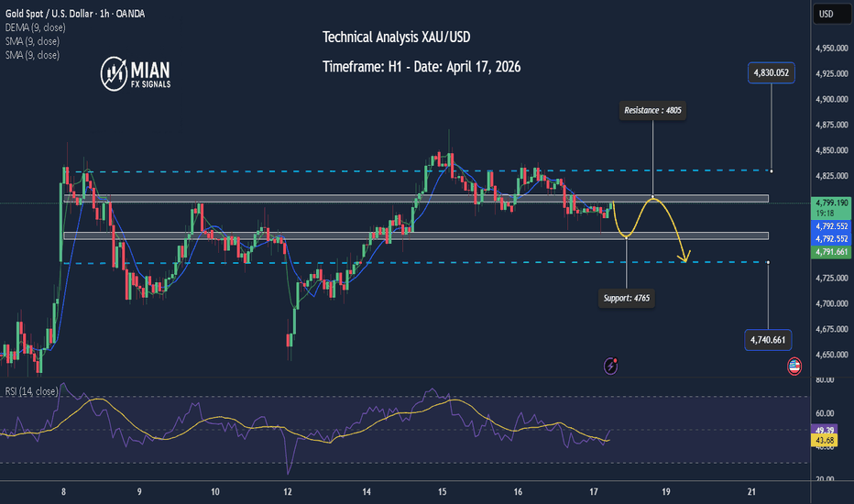Select the first SMA (9, close) legend

[x=32, y=41]
